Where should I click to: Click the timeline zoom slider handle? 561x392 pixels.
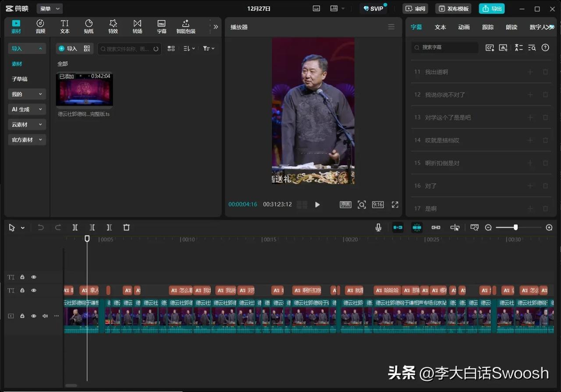(515, 228)
